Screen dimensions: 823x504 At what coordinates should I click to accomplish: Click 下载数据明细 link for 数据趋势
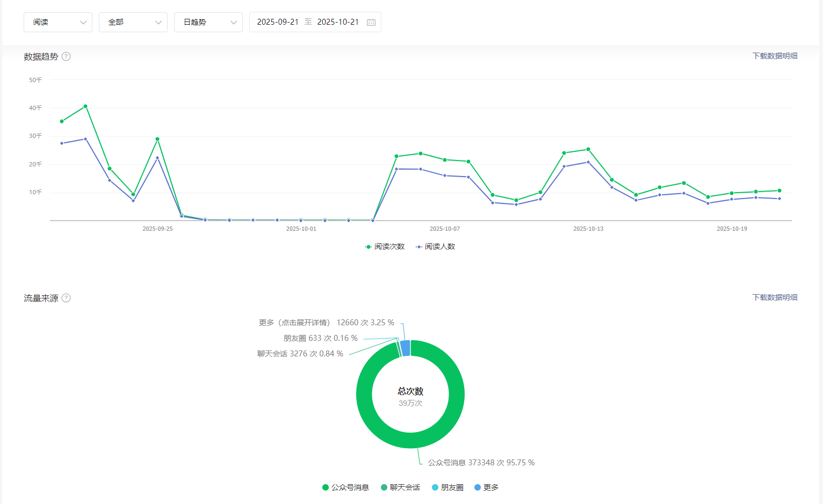[x=775, y=56]
